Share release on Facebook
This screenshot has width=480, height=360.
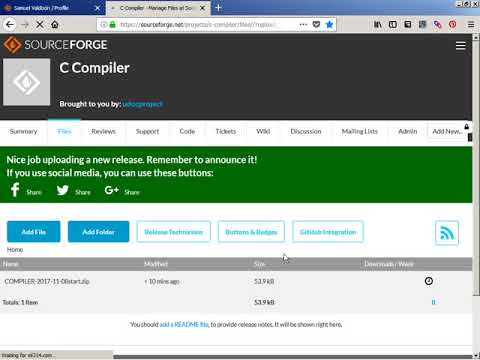click(15, 190)
